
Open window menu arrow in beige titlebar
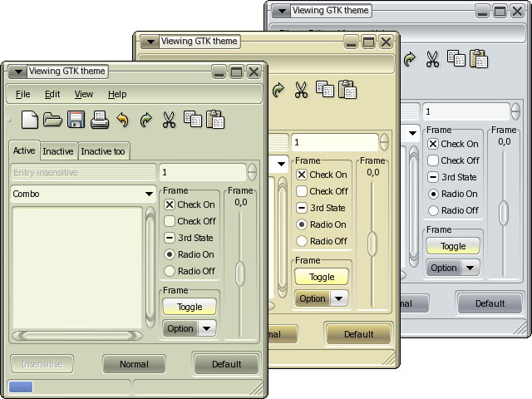click(x=150, y=42)
